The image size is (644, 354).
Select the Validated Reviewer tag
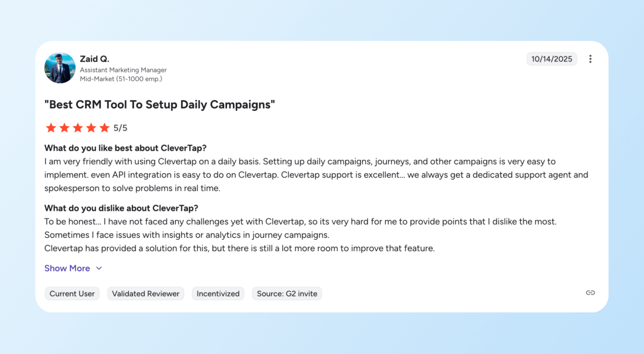(145, 294)
